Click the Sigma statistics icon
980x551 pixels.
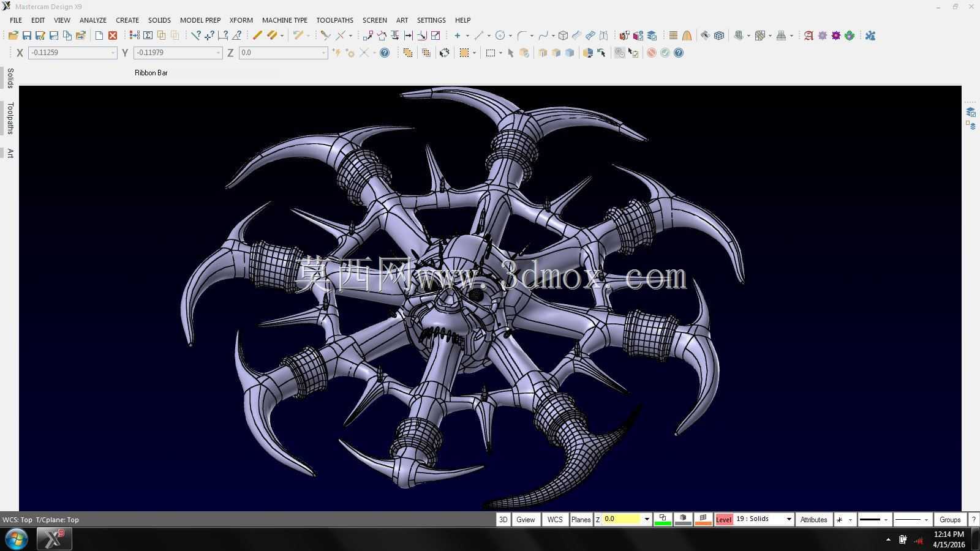[x=148, y=36]
